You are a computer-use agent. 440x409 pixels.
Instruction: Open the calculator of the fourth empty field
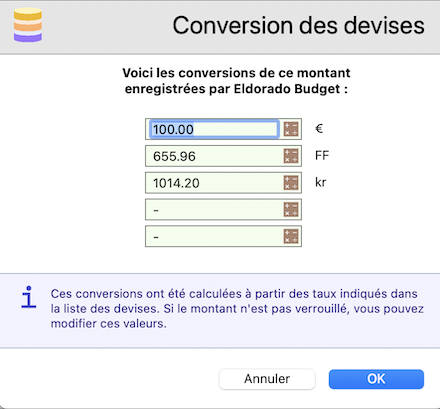[x=291, y=209]
